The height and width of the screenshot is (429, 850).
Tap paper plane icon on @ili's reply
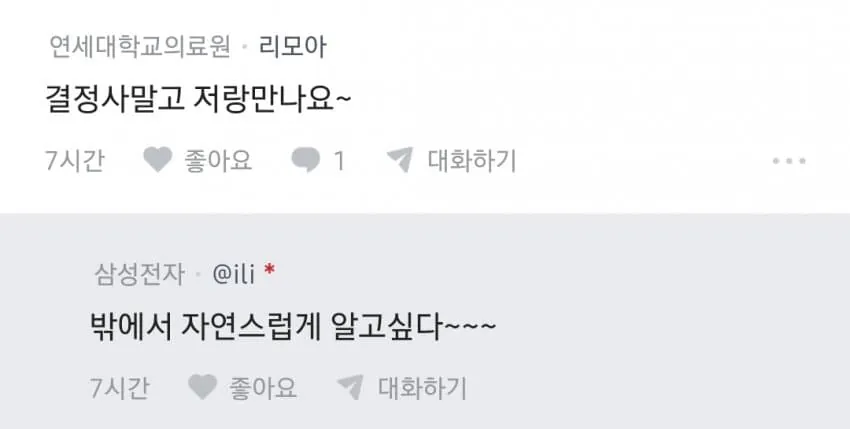click(350, 387)
